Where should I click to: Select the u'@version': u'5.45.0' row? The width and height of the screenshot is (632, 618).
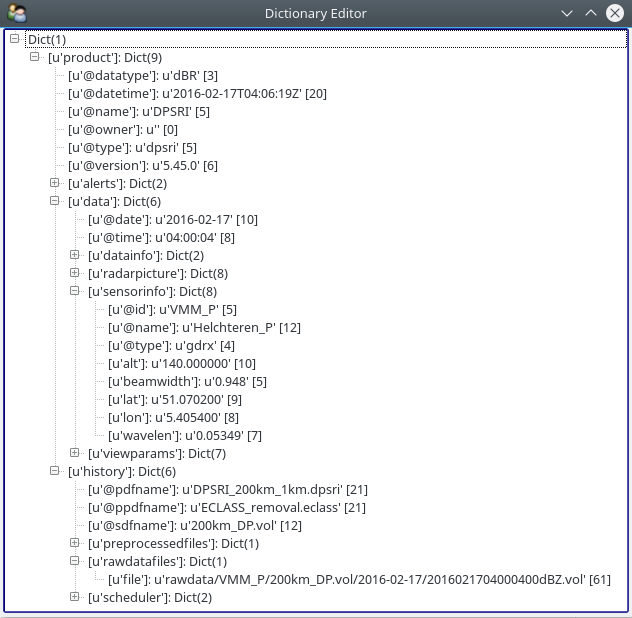pyautogui.click(x=143, y=166)
